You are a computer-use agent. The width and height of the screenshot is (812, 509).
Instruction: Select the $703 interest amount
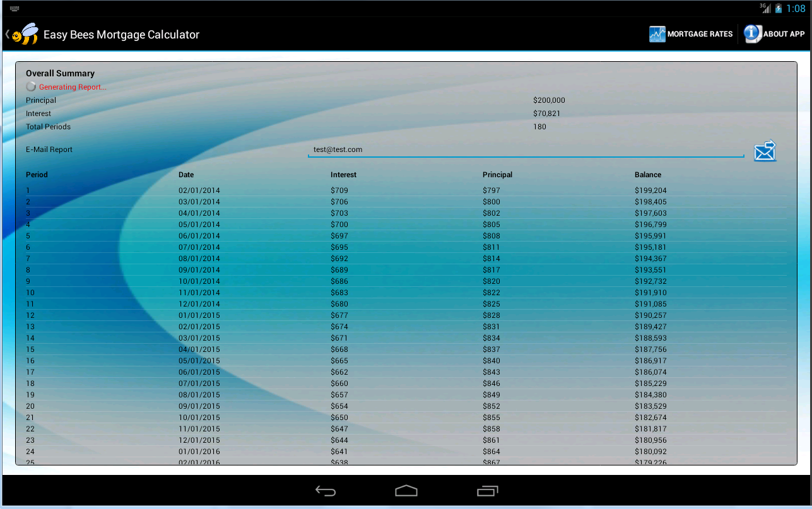tap(339, 213)
